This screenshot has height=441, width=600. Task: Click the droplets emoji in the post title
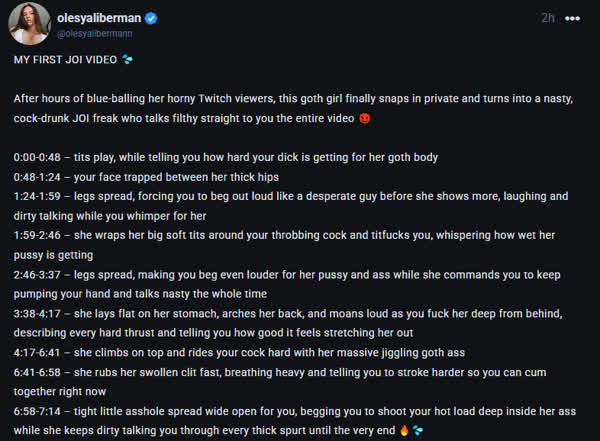point(127,60)
